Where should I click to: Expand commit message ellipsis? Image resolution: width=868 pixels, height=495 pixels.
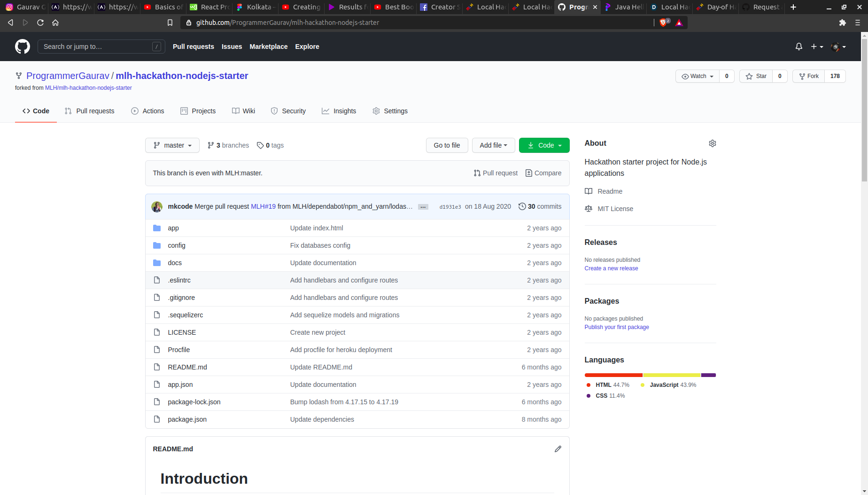[x=423, y=207]
